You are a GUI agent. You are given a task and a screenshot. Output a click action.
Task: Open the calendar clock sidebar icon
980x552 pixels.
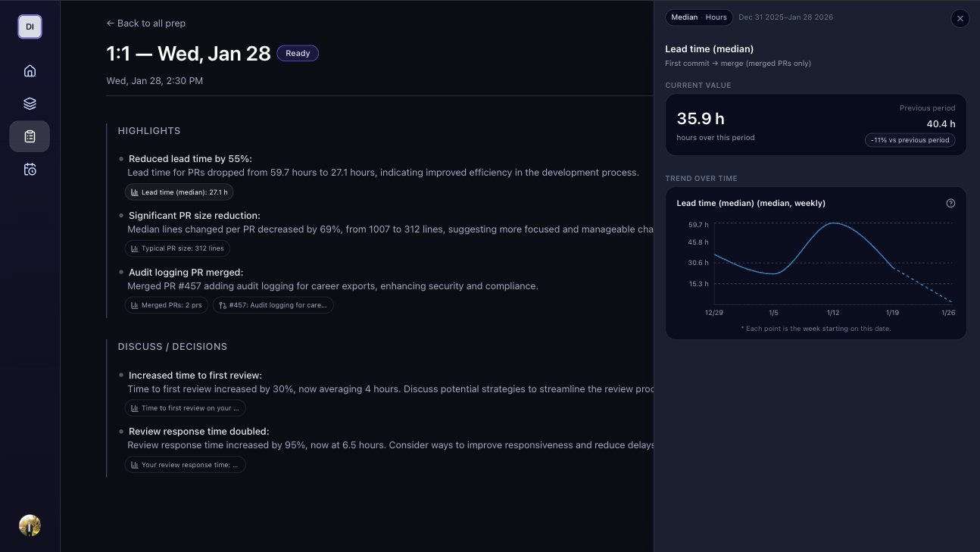(x=30, y=170)
